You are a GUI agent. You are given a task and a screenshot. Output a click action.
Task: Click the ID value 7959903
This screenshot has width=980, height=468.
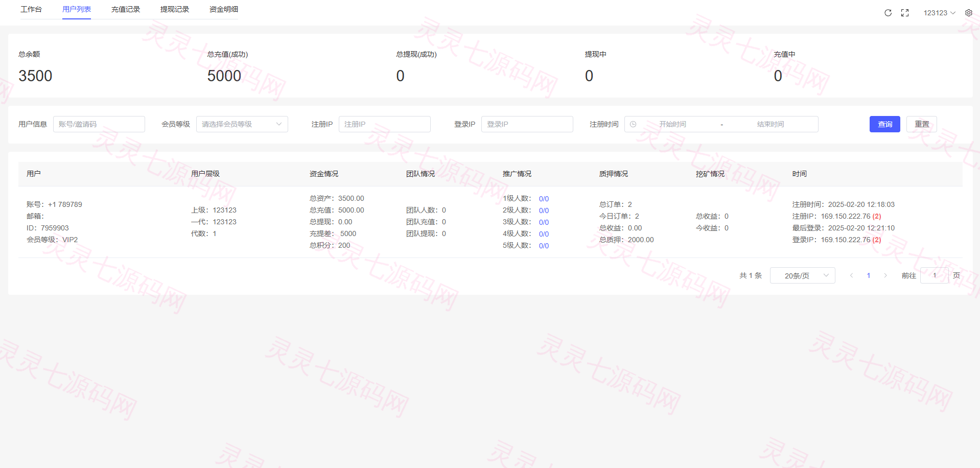55,228
